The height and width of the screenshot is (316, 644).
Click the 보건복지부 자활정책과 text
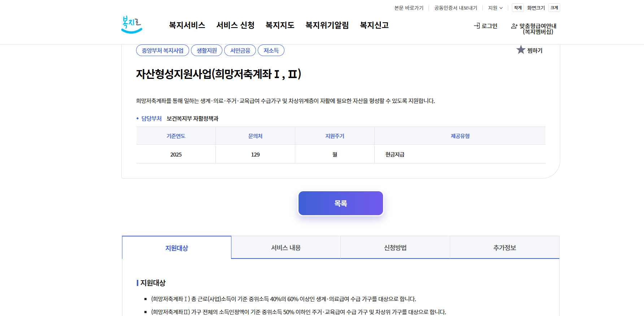tap(192, 119)
